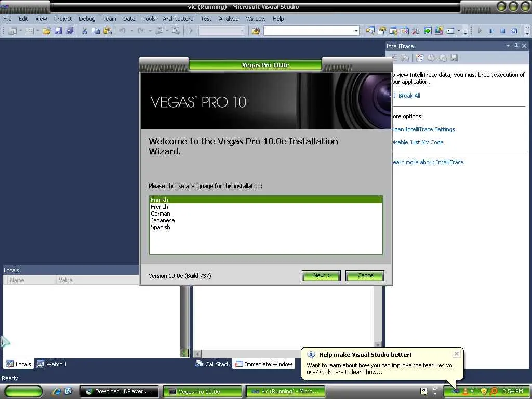Click the New Project icon in toolbar
Screen dimensions: 532x399
click(x=12, y=31)
